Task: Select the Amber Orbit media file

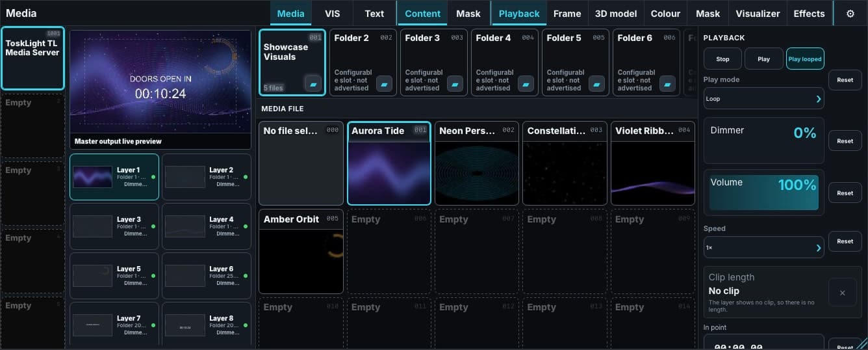Action: click(301, 252)
